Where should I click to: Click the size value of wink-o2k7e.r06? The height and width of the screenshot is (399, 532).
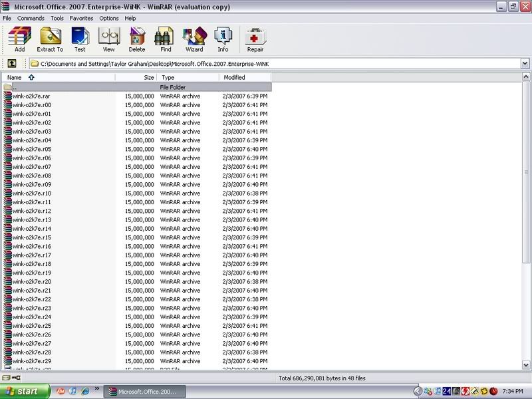[140, 158]
